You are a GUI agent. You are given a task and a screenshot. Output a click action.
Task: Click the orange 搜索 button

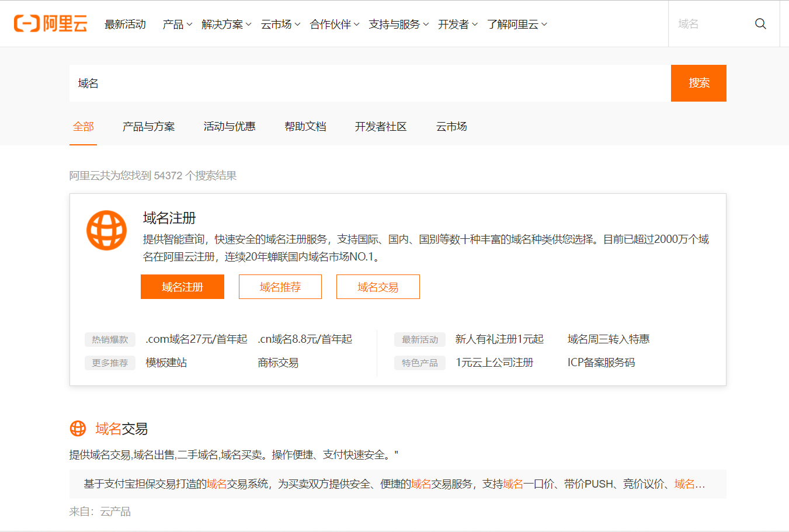coord(698,83)
